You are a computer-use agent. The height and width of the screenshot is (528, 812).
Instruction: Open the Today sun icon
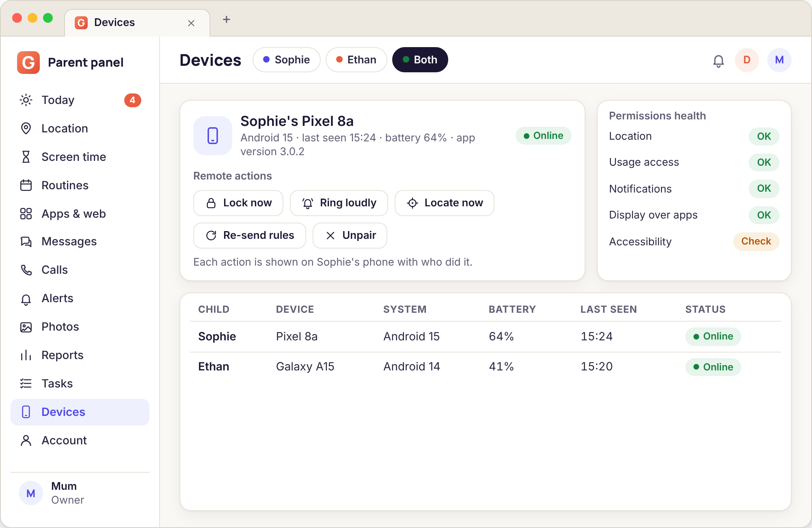click(26, 100)
